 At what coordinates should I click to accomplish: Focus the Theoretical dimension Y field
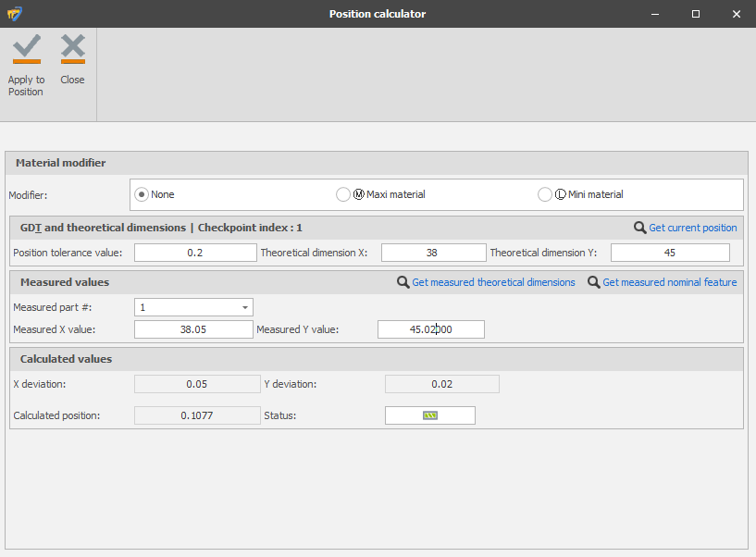[670, 253]
